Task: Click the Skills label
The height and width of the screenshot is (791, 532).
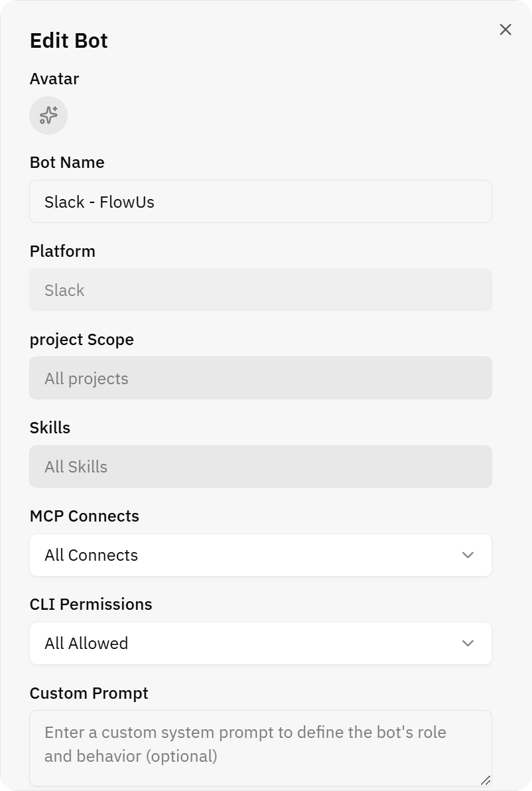Action: pos(50,428)
